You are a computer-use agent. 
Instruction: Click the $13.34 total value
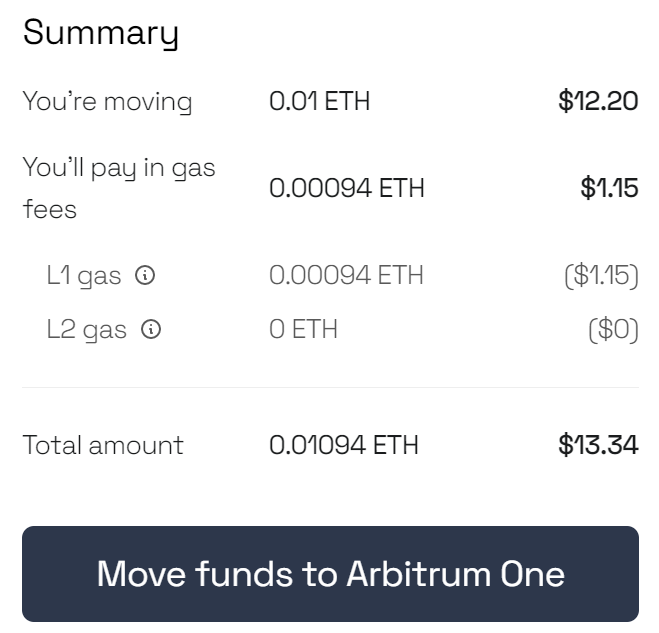pyautogui.click(x=598, y=445)
